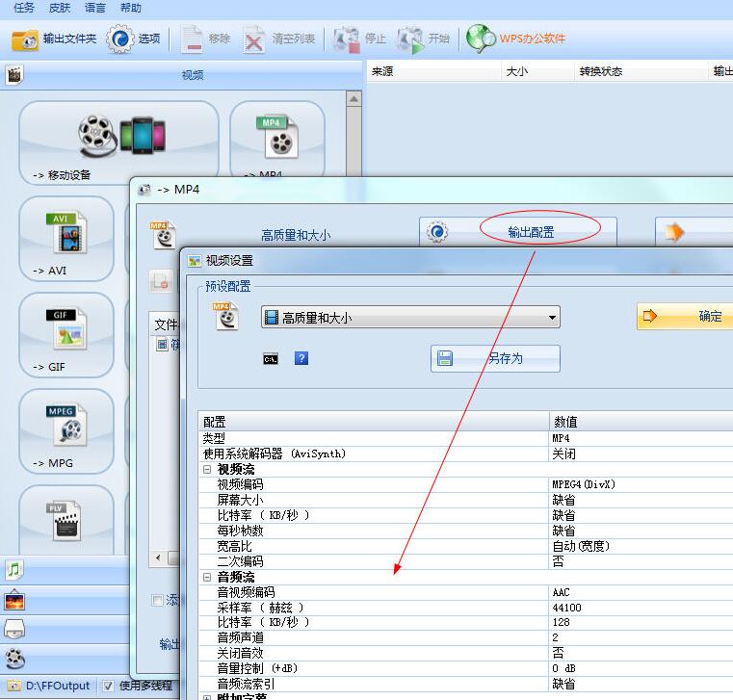Select the 视频编码 MPEG4(DivX) value

coord(584,484)
